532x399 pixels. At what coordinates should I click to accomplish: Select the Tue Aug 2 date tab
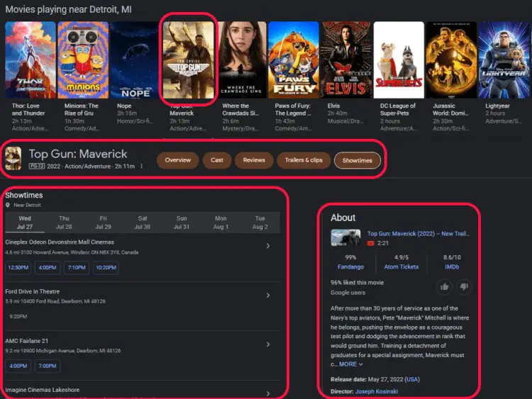coord(260,223)
